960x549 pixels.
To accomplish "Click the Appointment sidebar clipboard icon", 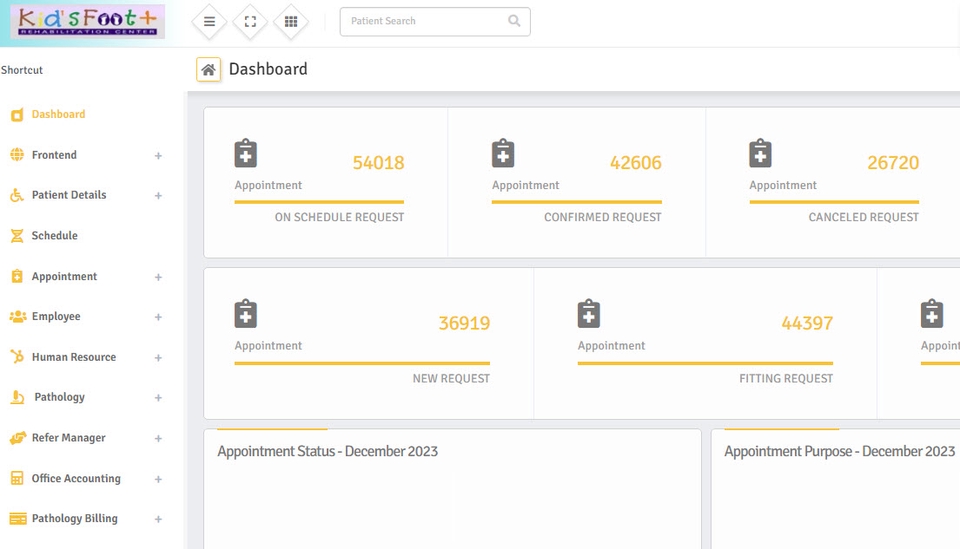I will tap(17, 276).
